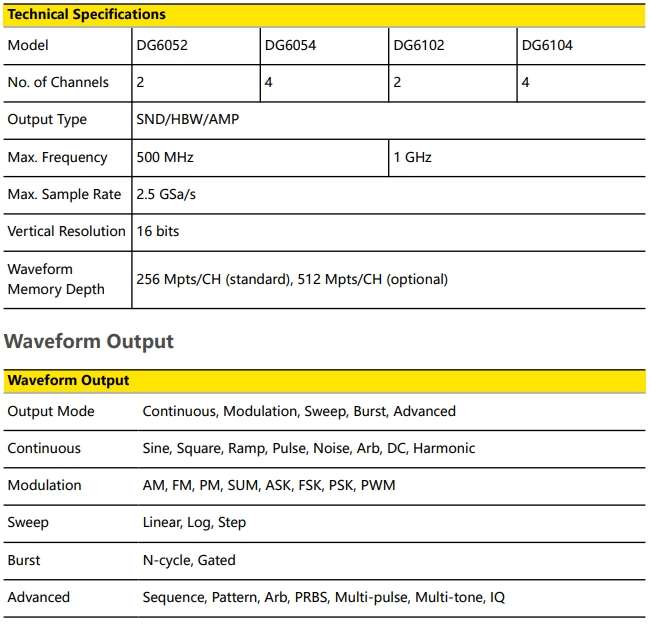Viewport: 650px width, 624px height.
Task: Click the DG6102 model column heading
Action: coord(419,45)
